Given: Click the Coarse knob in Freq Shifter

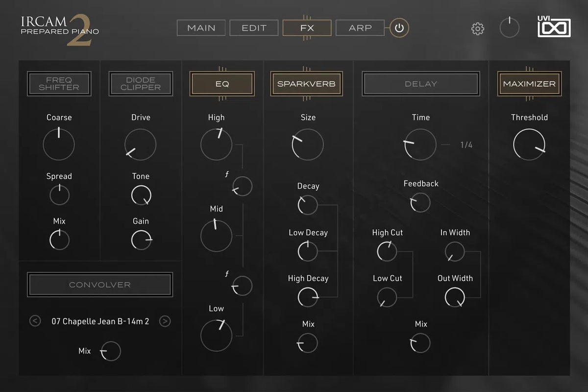Looking at the screenshot, I should click(x=59, y=144).
